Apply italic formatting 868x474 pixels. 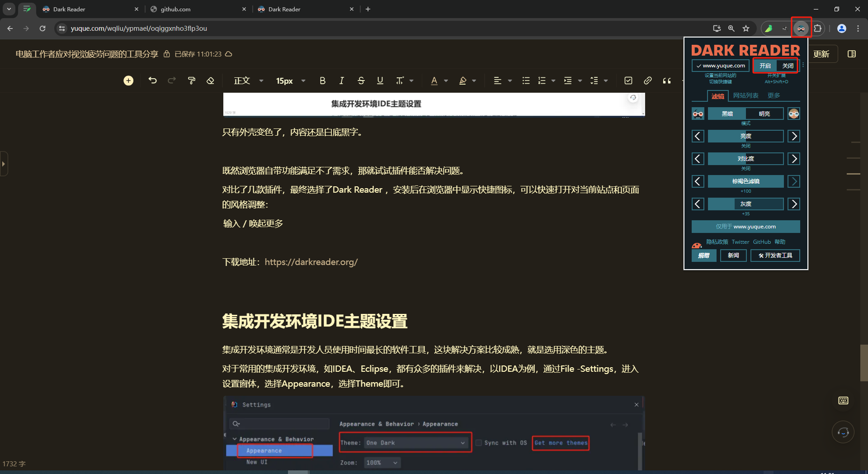click(341, 81)
